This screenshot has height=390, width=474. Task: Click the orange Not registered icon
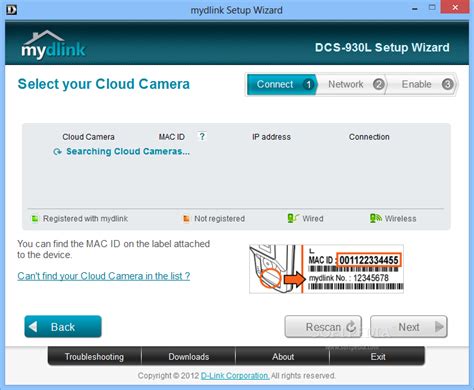click(186, 219)
